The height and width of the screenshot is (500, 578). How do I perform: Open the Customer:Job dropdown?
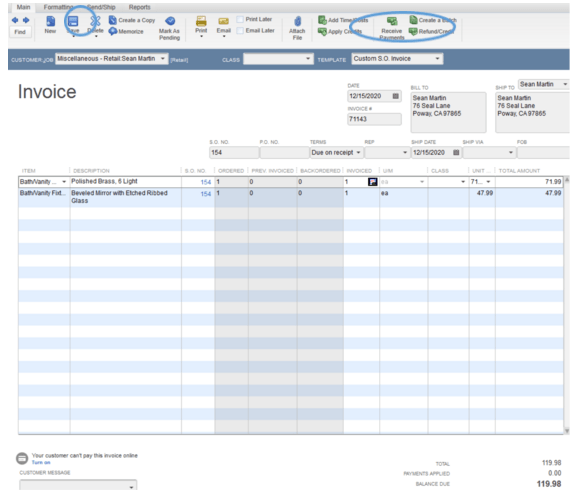click(x=163, y=59)
